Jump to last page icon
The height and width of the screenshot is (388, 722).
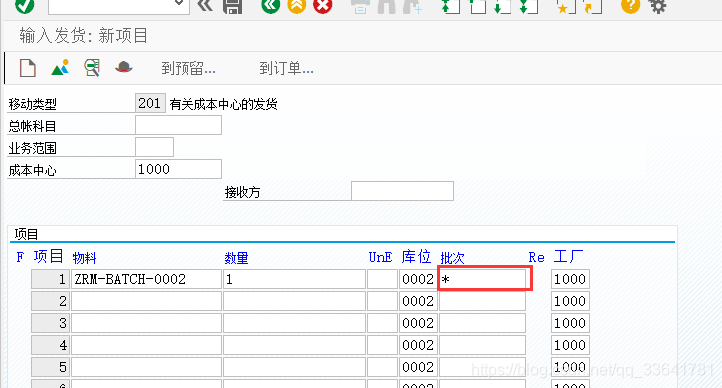point(529,6)
